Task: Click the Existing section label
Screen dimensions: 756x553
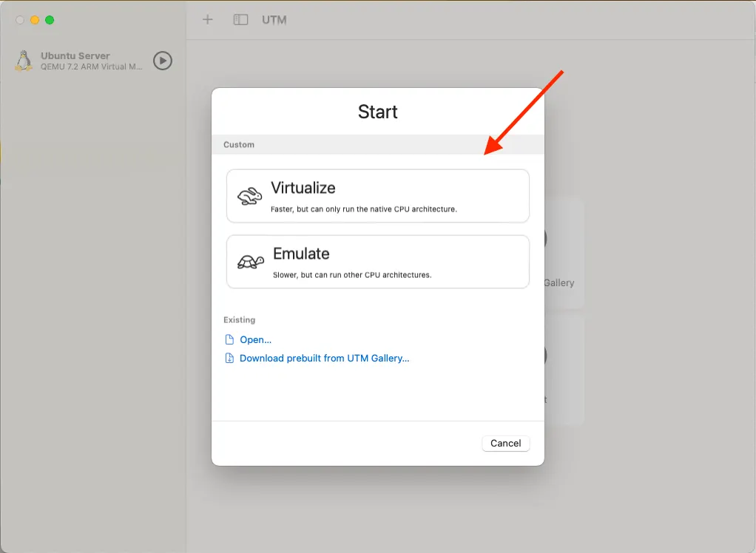Action: pyautogui.click(x=238, y=319)
